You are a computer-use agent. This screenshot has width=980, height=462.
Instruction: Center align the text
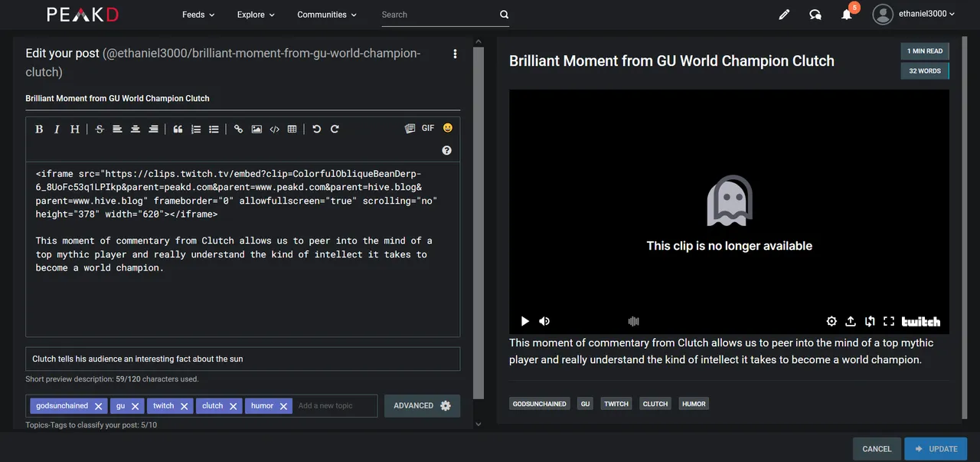[x=136, y=129]
